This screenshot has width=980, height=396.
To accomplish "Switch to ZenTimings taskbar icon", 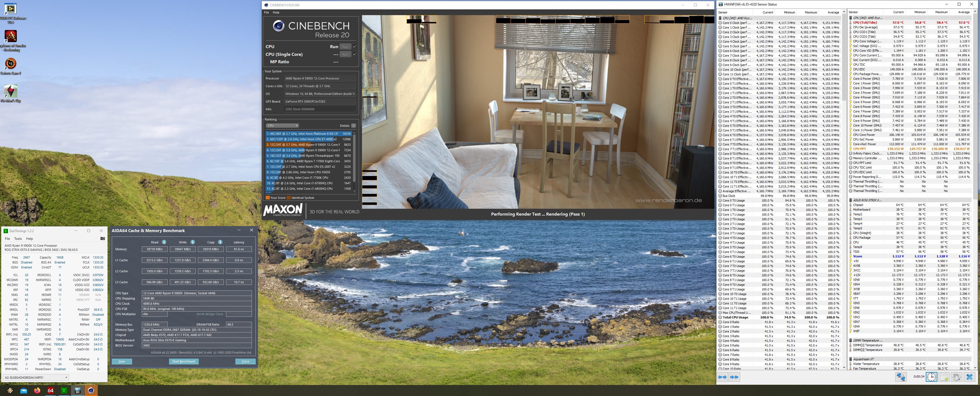I will tap(64, 390).
